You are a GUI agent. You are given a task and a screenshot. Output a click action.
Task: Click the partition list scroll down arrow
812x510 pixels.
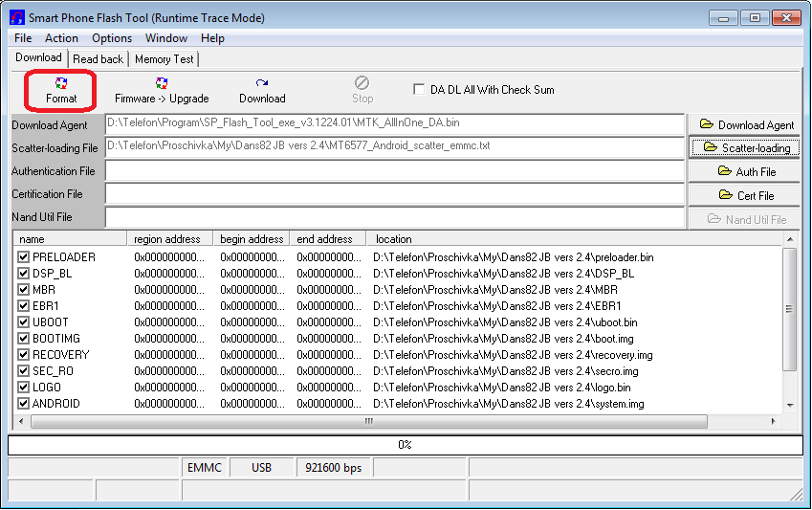click(790, 406)
